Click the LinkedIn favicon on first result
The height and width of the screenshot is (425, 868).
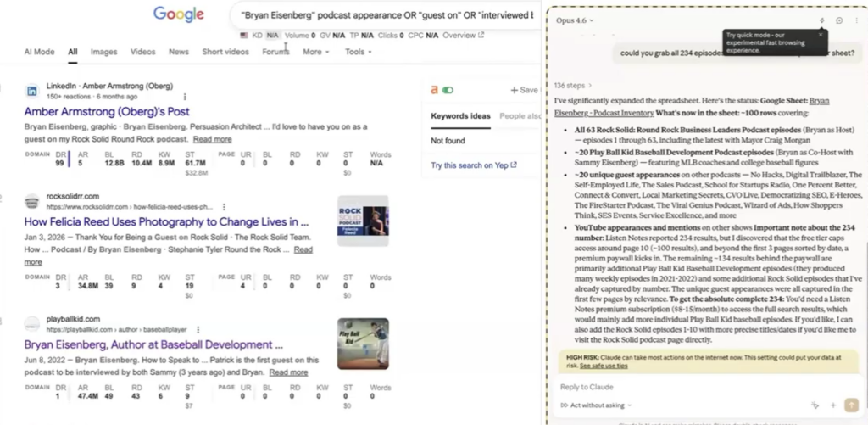pyautogui.click(x=31, y=91)
